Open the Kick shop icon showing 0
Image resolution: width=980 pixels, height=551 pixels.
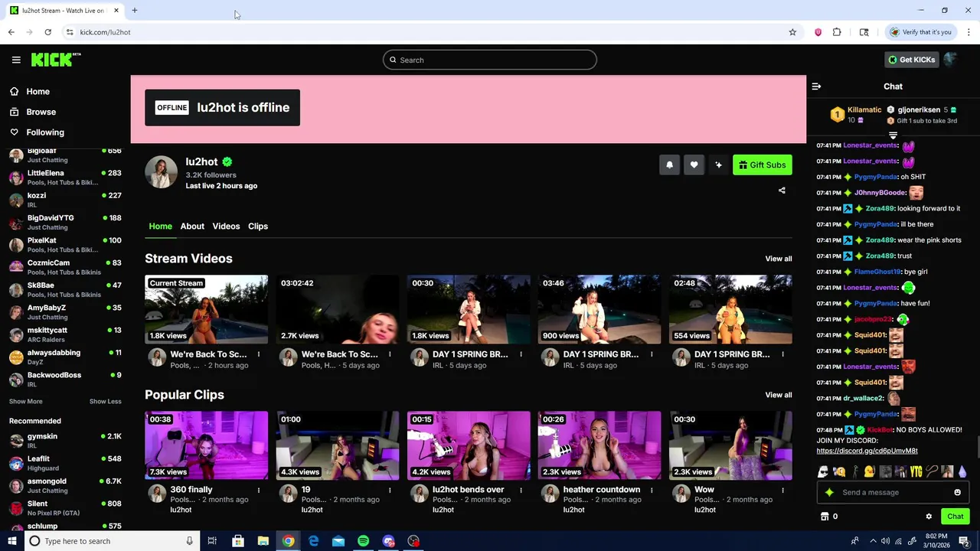point(828,517)
